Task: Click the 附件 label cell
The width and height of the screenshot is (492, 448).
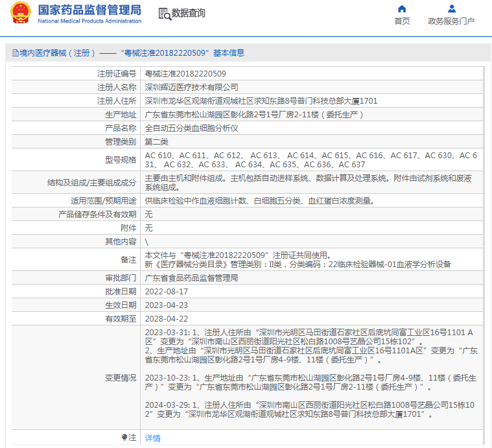Action: tap(76, 228)
